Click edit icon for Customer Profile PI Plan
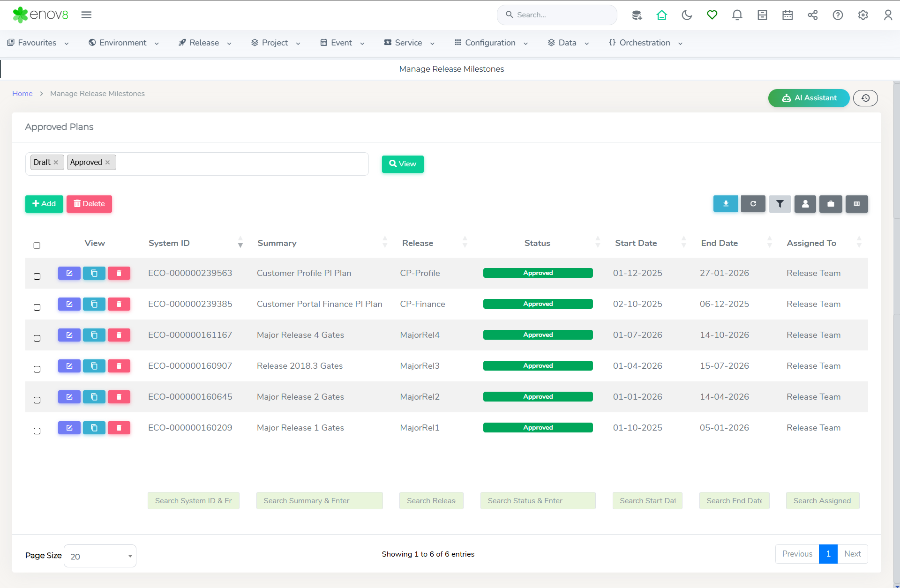 [69, 273]
